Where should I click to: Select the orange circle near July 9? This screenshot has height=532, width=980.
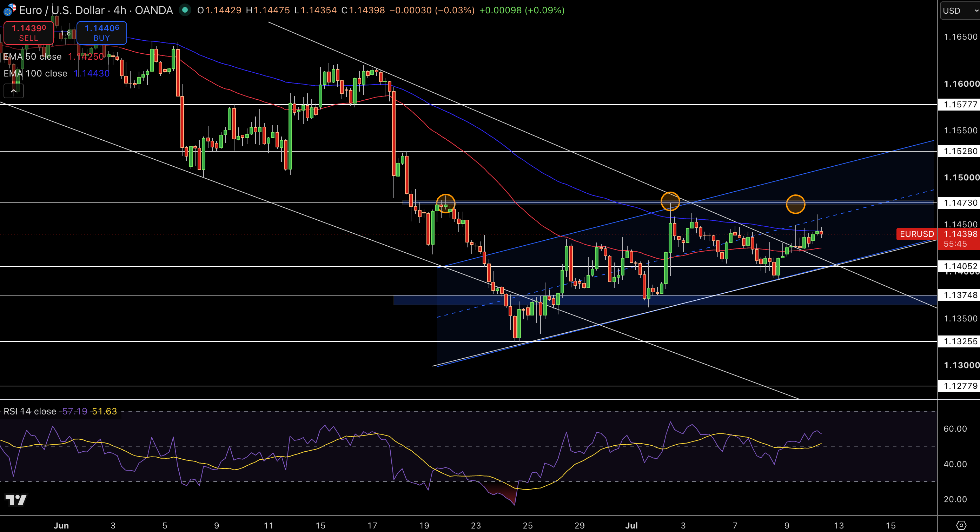[795, 204]
